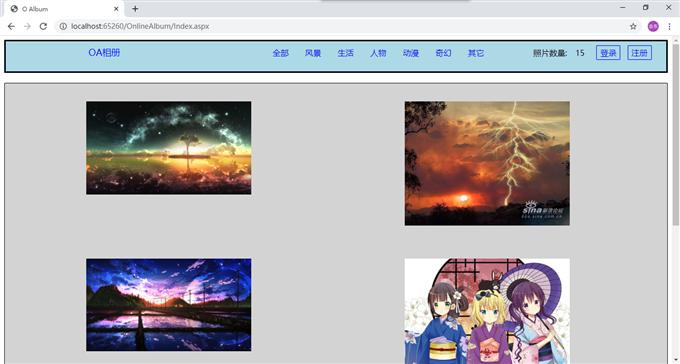680x364 pixels.
Task: Click the 登录 login button
Action: pos(608,53)
